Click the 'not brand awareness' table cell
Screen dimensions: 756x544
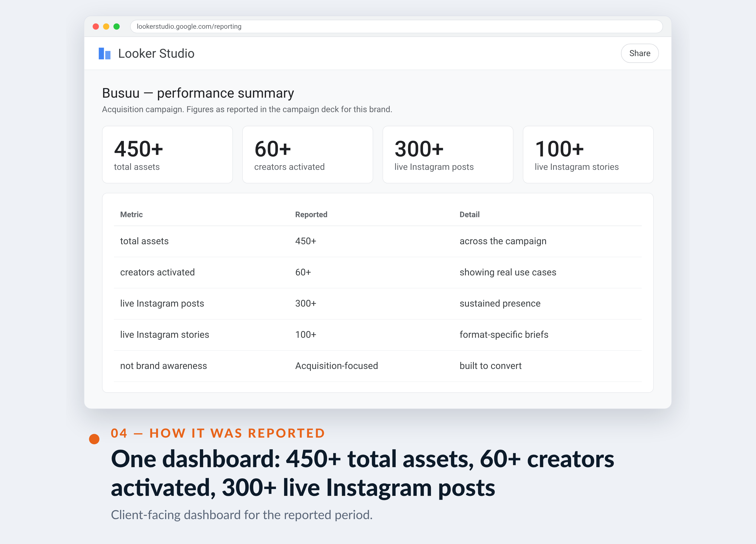(x=163, y=366)
